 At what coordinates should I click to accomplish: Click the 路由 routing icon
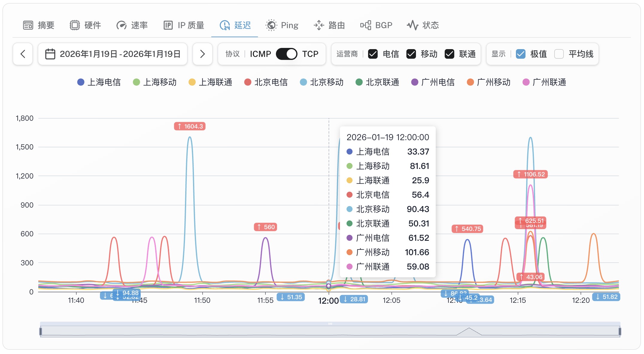point(319,25)
